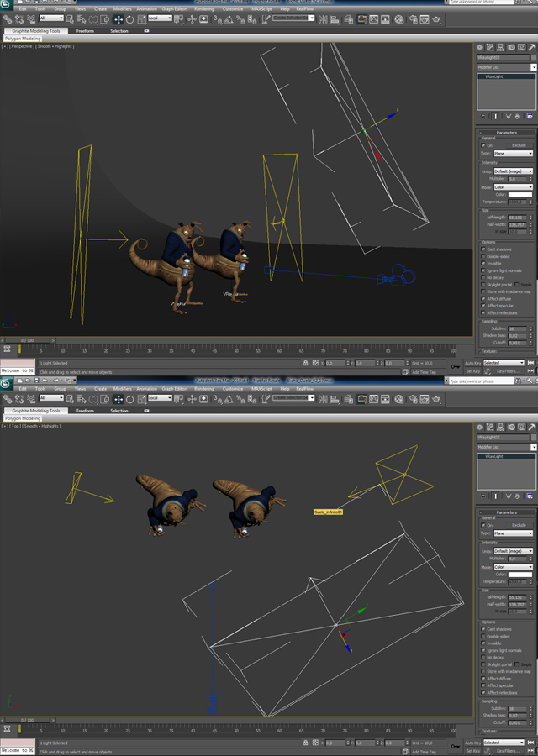Open the Motion panel tab in upper window
538x756 pixels.
[x=511, y=47]
